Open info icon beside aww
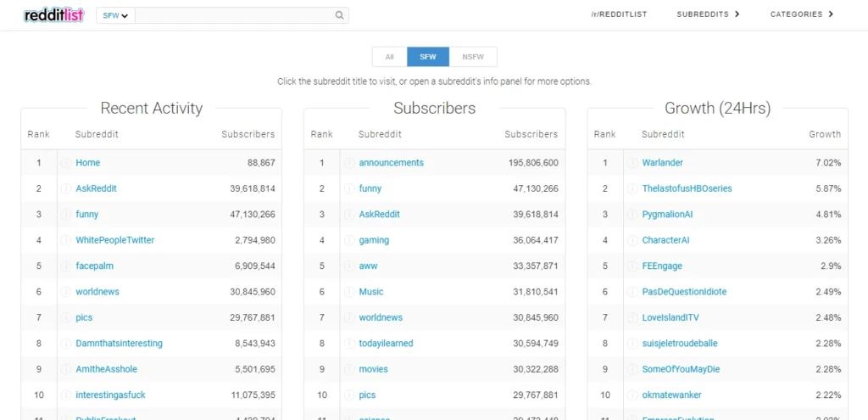The height and width of the screenshot is (420, 868). pyautogui.click(x=349, y=266)
